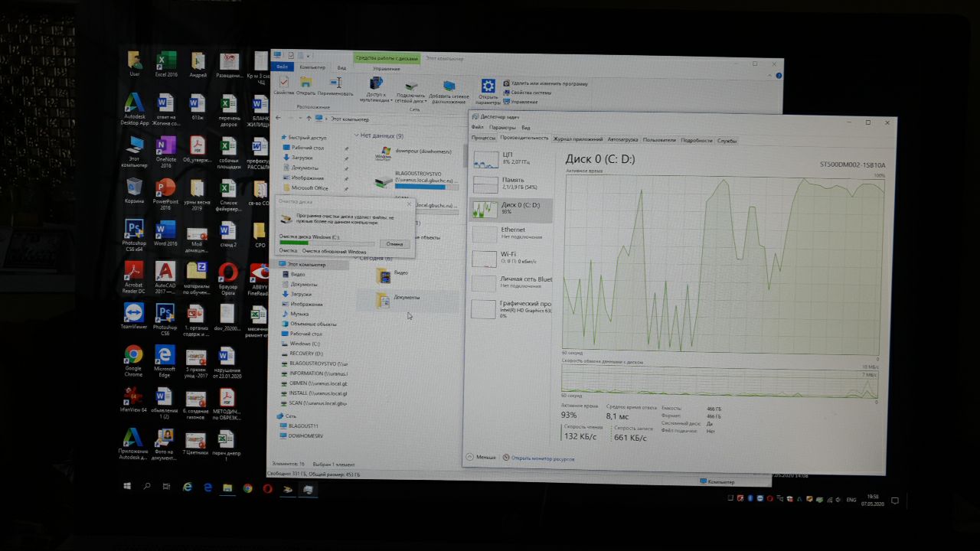Open TeamViewer desktop shortcut

pyautogui.click(x=134, y=316)
